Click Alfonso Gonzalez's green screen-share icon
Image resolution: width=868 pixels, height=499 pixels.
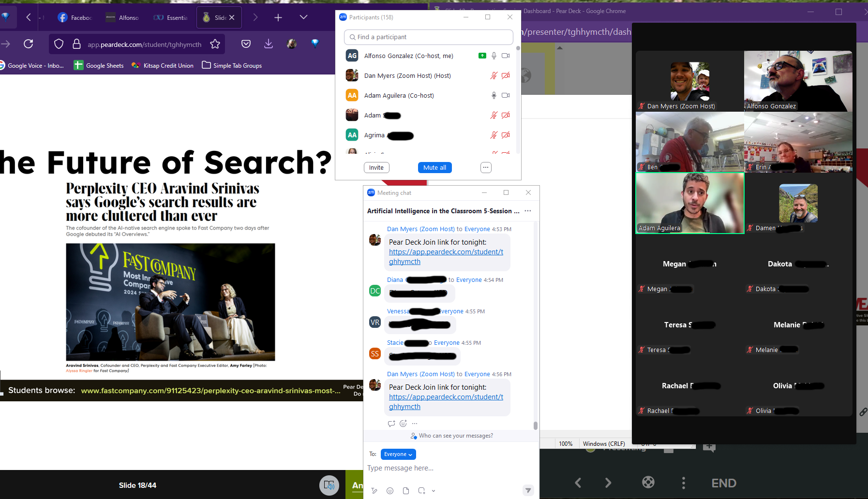[482, 56]
